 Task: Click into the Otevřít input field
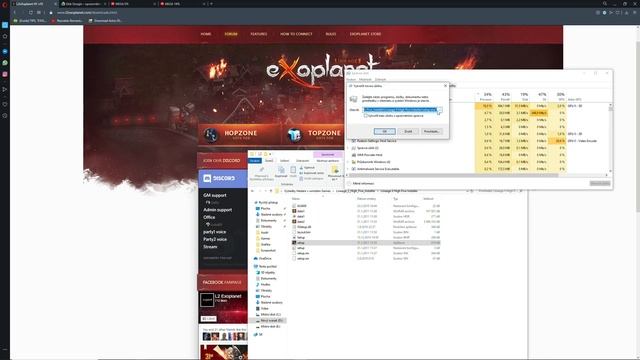pyautogui.click(x=400, y=110)
